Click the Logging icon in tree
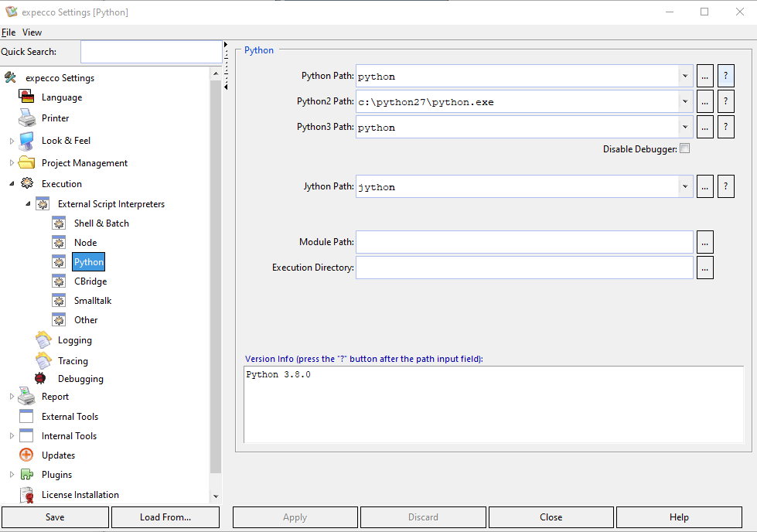 pyautogui.click(x=43, y=340)
